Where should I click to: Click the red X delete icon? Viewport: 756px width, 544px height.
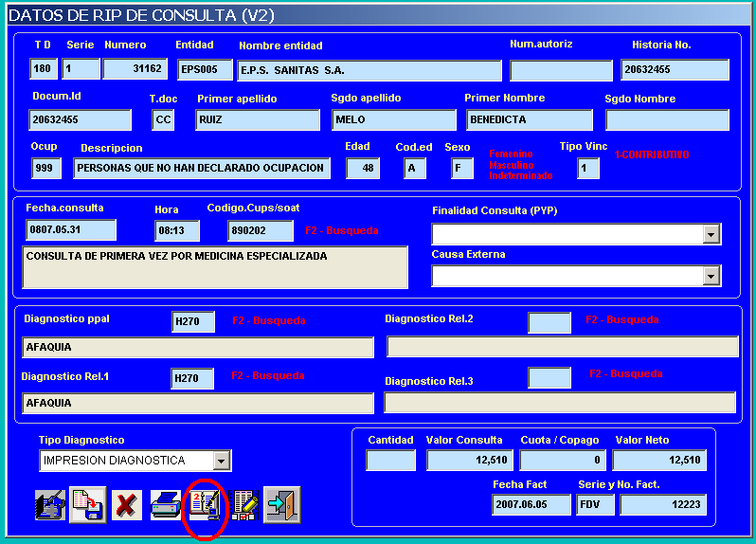tap(126, 505)
